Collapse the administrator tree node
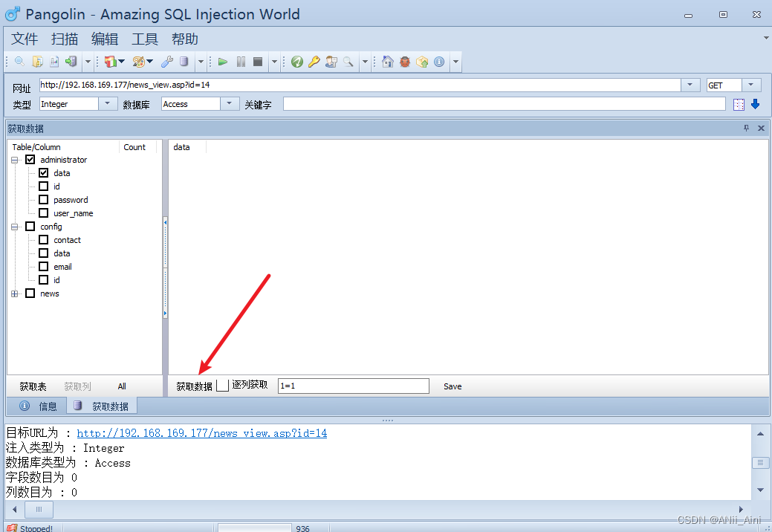Screen dimensions: 772x532 point(15,160)
